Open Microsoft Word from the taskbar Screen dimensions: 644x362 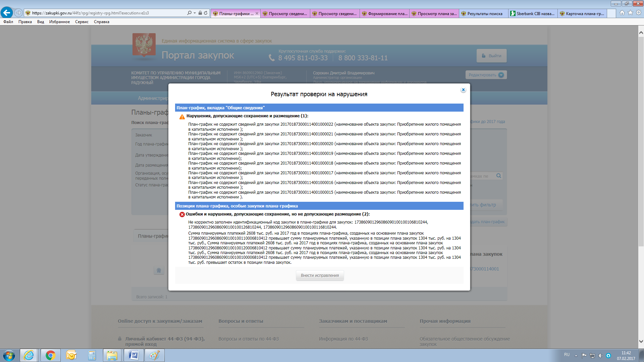click(133, 355)
